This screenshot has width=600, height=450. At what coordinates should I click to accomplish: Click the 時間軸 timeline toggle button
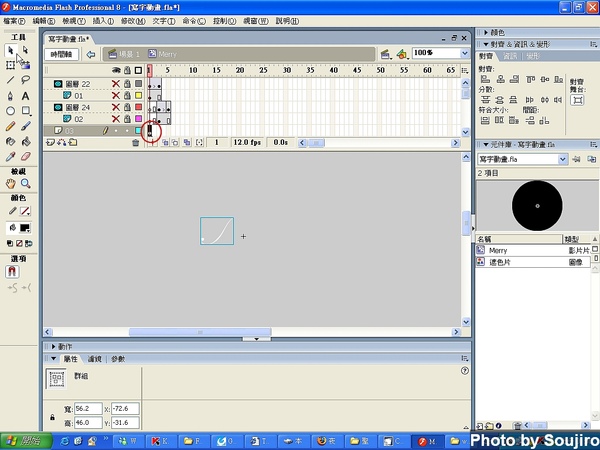pyautogui.click(x=63, y=54)
